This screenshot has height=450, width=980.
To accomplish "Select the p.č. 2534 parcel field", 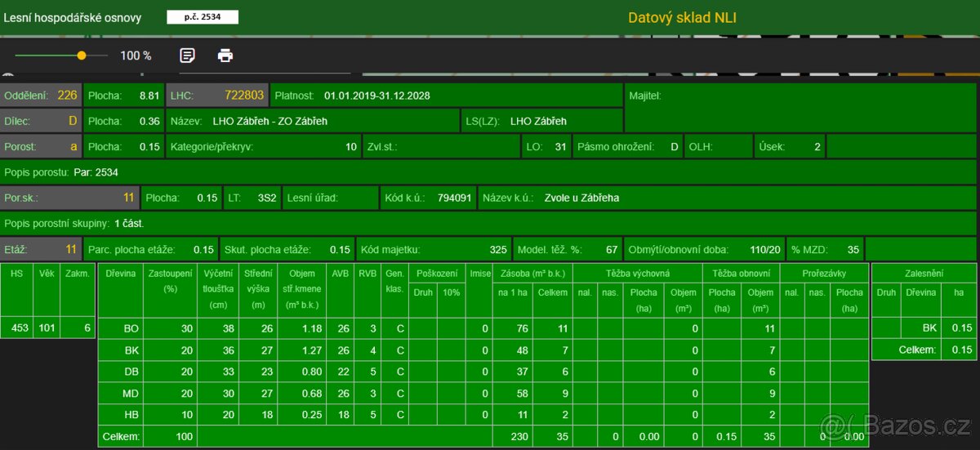I will coord(202,17).
